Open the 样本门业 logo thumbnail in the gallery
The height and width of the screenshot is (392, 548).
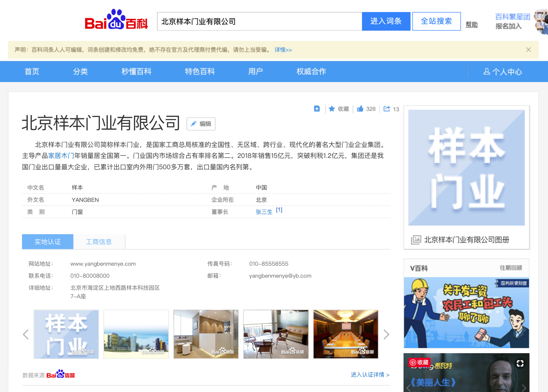pos(66,334)
